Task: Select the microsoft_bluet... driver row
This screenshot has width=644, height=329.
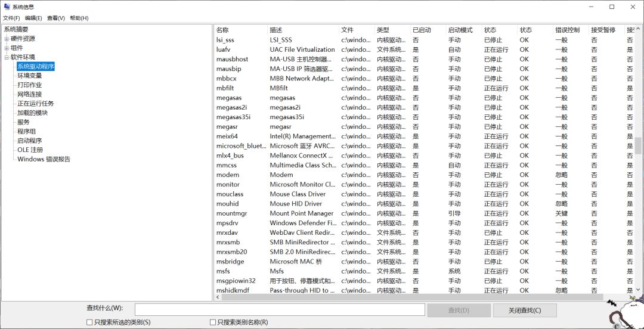Action: pyautogui.click(x=425, y=146)
